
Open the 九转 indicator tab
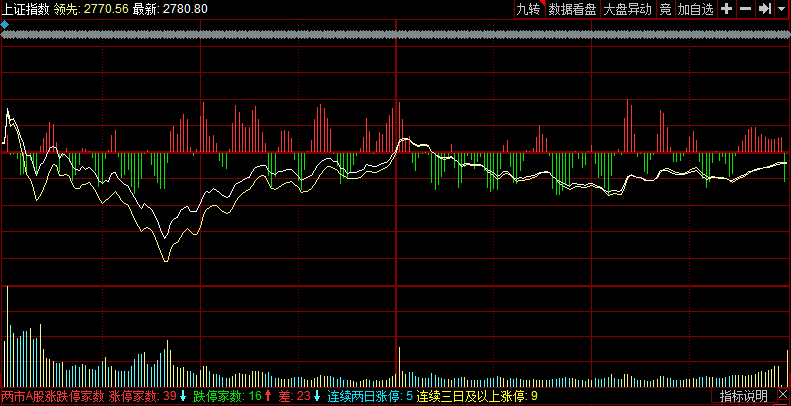click(x=527, y=9)
